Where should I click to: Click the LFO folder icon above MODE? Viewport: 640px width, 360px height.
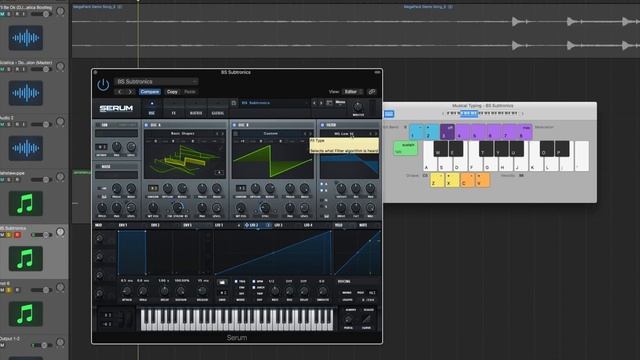pos(222,282)
